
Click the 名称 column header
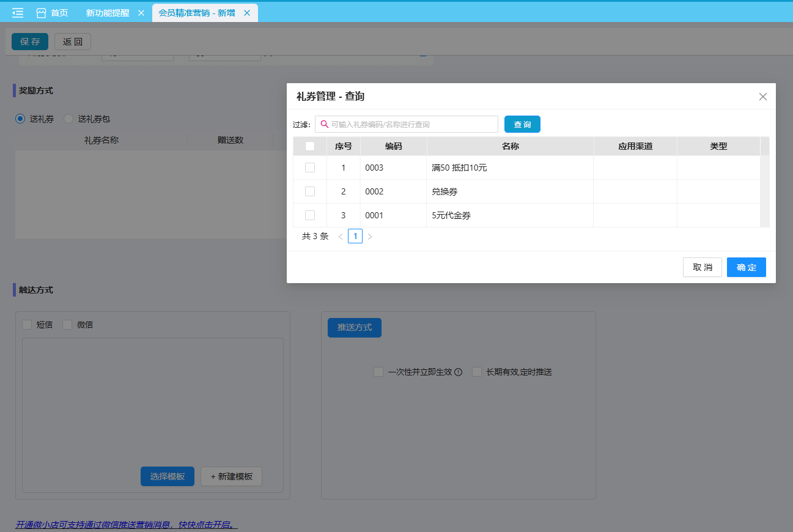[x=510, y=146]
